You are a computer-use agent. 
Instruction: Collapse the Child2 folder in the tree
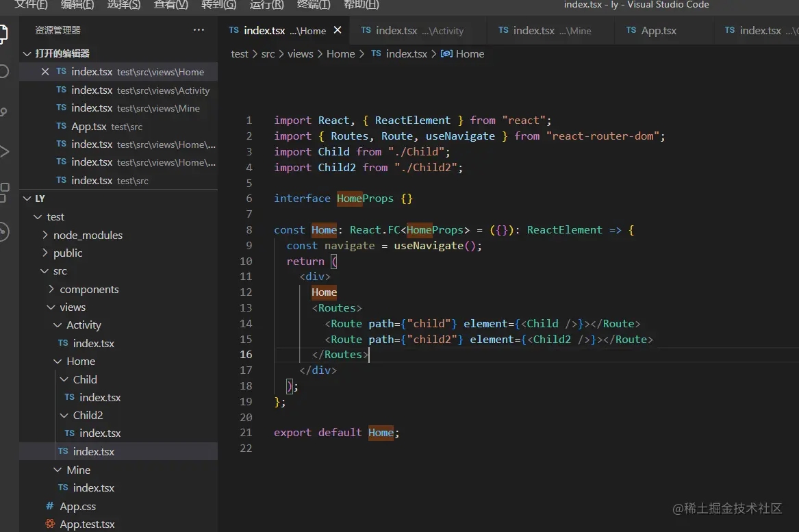tap(88, 415)
